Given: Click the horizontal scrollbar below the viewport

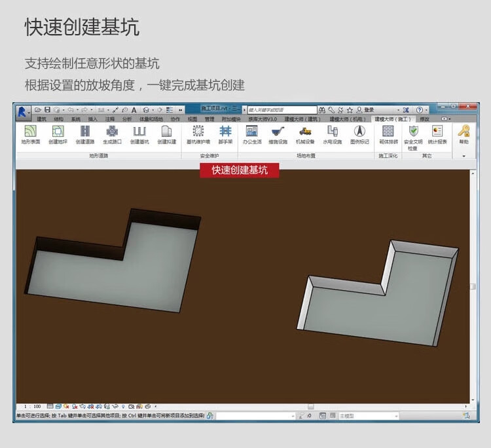Looking at the screenshot, I should (x=311, y=406).
